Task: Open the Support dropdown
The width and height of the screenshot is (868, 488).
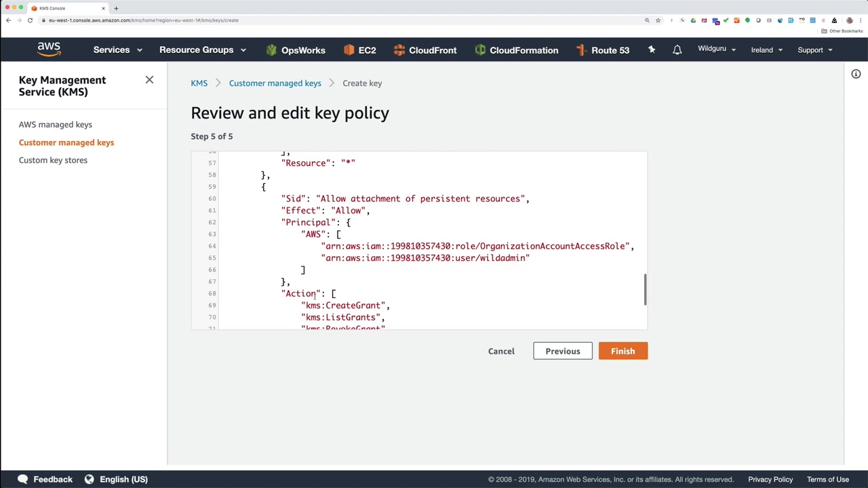Action: tap(815, 49)
